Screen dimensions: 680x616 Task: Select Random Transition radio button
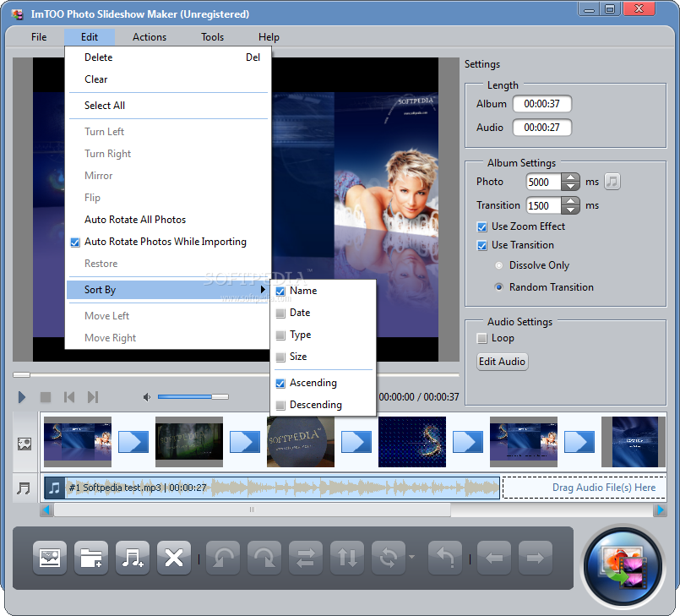pos(499,287)
